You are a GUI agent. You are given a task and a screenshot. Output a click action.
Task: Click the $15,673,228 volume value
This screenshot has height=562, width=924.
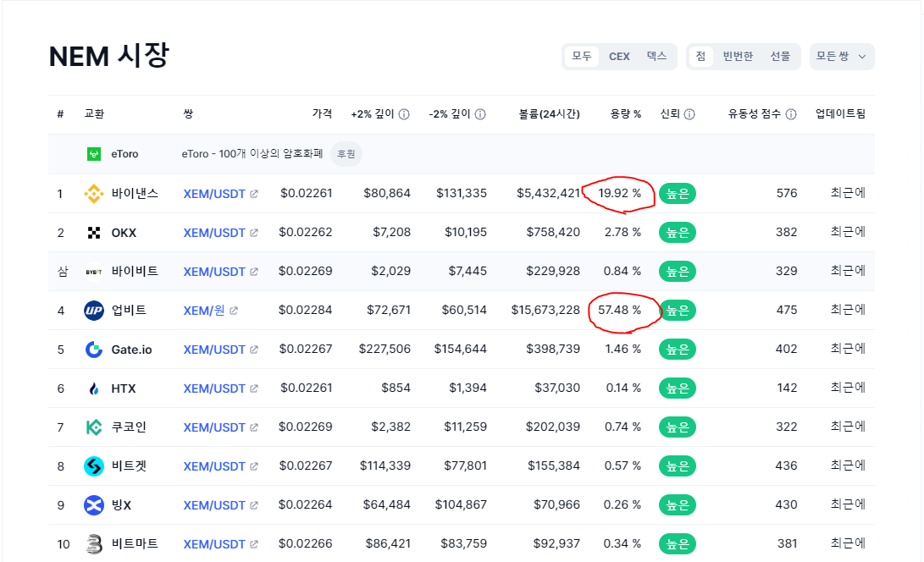click(x=545, y=310)
